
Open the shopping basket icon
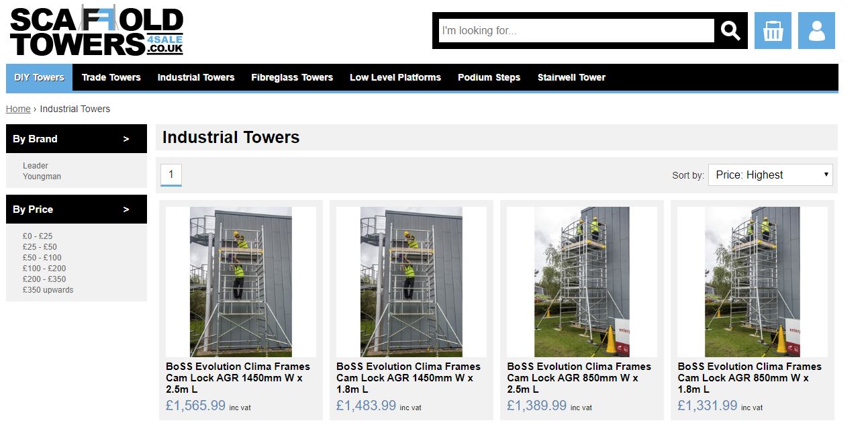(x=773, y=31)
